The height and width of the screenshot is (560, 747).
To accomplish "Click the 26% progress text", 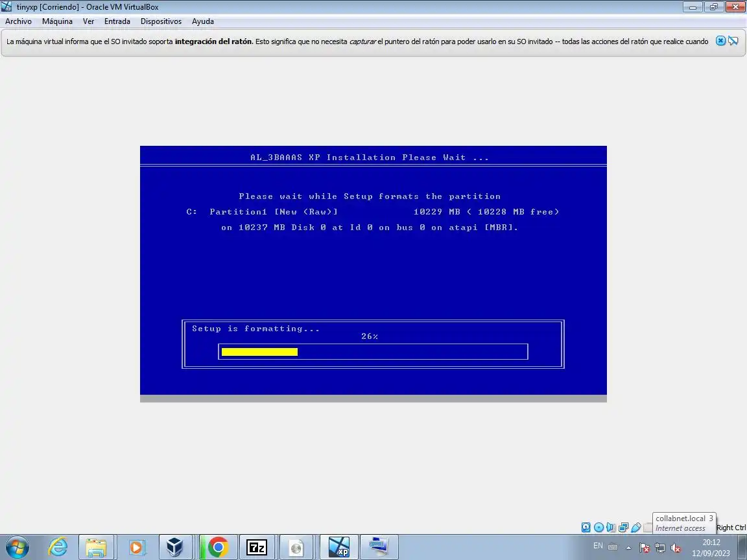I will tap(370, 336).
